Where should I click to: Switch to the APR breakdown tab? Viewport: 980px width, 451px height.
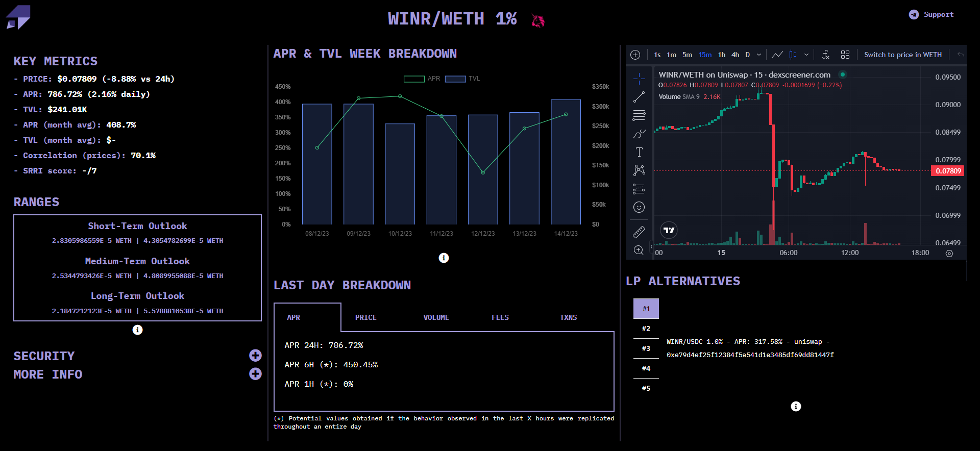click(307, 317)
